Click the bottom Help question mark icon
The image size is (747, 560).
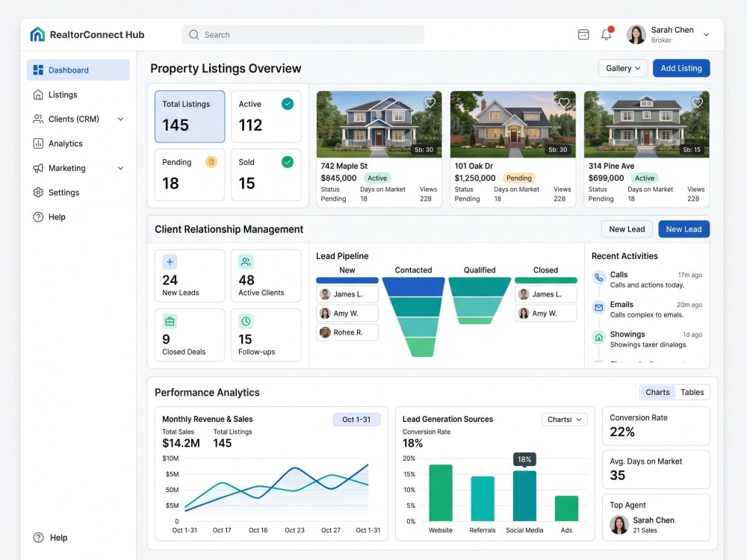point(38,538)
